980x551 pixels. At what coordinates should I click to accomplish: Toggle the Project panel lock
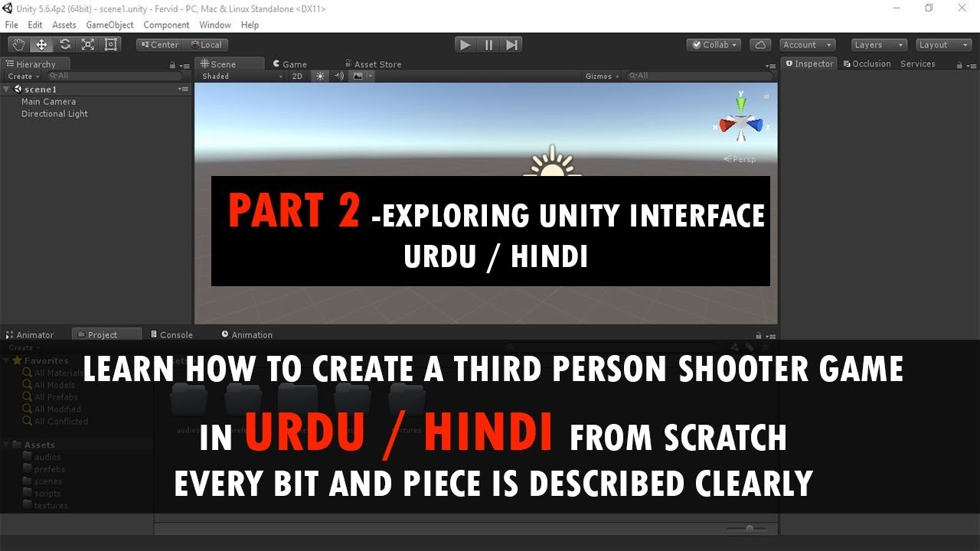pyautogui.click(x=759, y=335)
